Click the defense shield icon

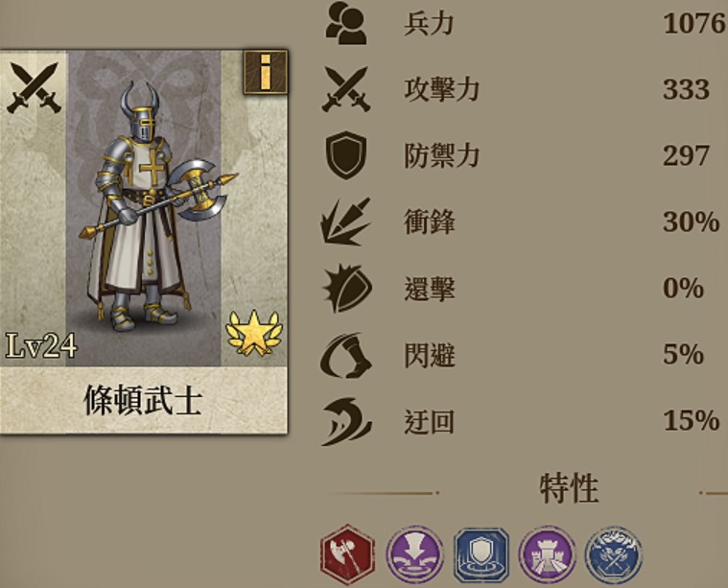pyautogui.click(x=346, y=154)
